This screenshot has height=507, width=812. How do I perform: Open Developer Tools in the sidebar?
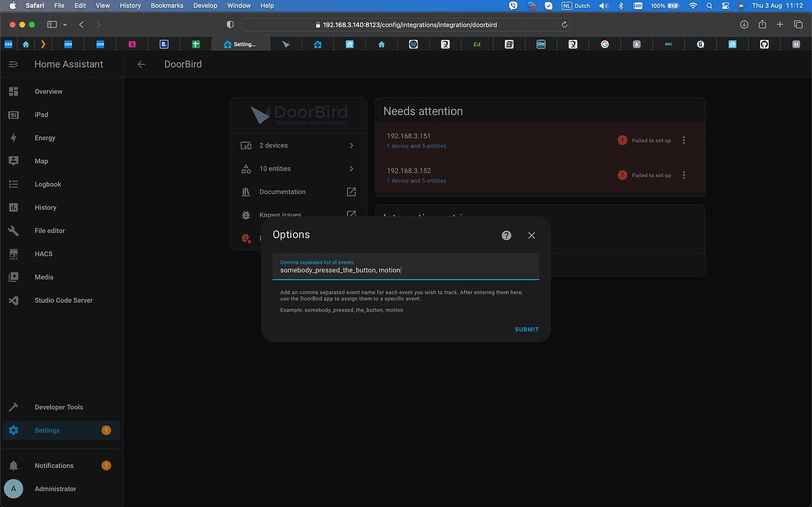[x=58, y=406]
